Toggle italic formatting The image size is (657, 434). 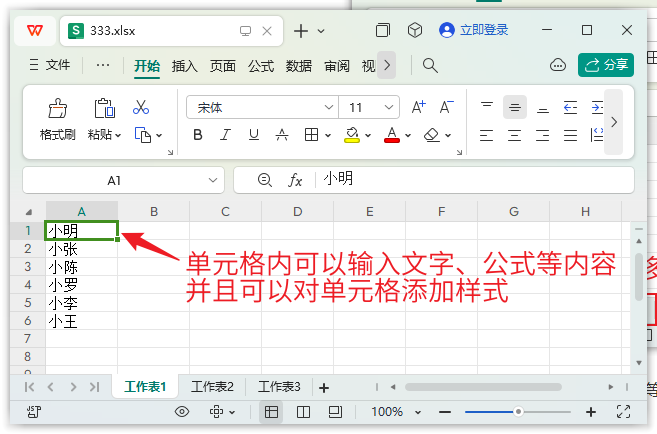click(226, 134)
